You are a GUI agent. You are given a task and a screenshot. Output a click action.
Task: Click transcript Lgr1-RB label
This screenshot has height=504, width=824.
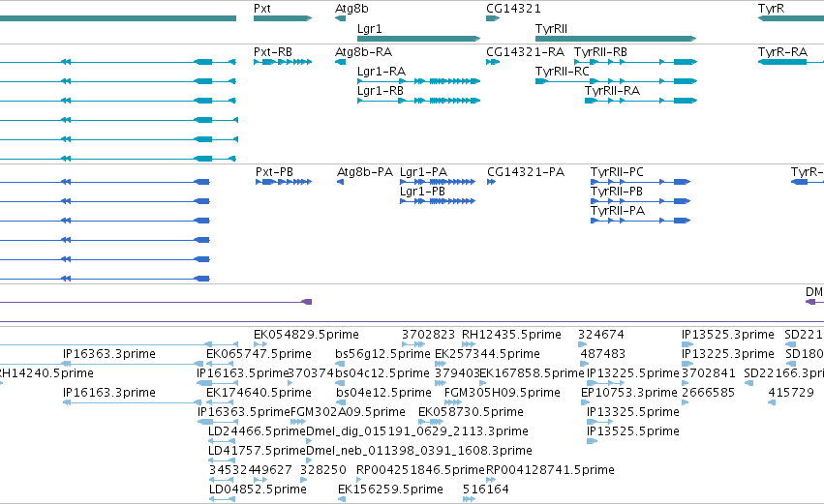tap(381, 91)
